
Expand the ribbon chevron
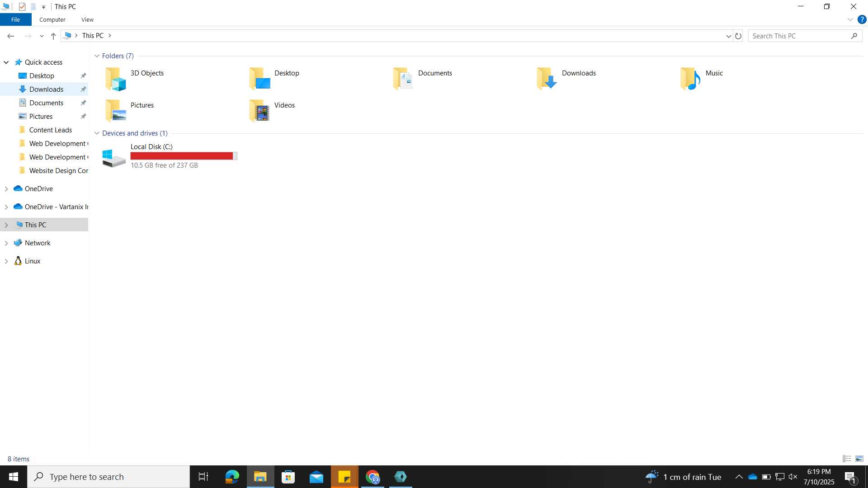[850, 19]
